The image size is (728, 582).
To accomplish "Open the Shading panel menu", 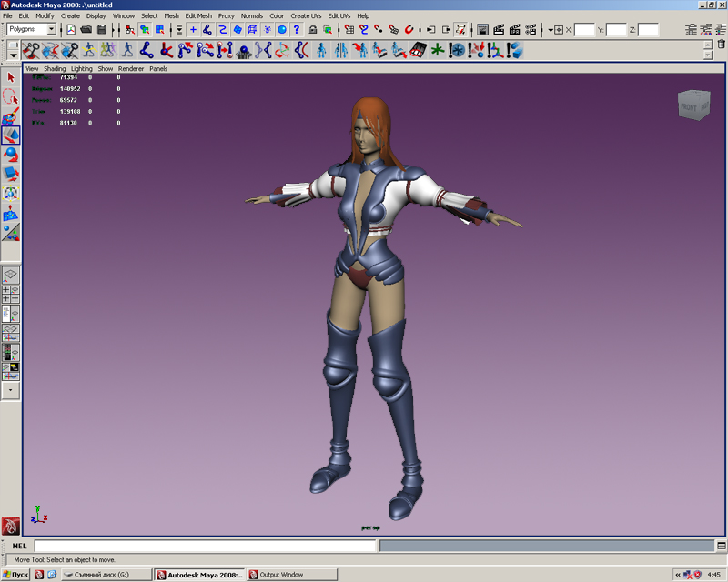I will click(55, 68).
